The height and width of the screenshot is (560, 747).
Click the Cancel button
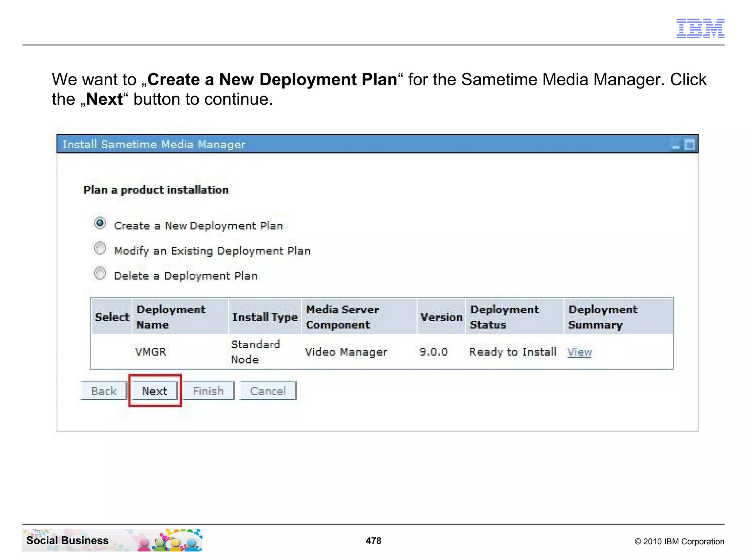[x=268, y=391]
